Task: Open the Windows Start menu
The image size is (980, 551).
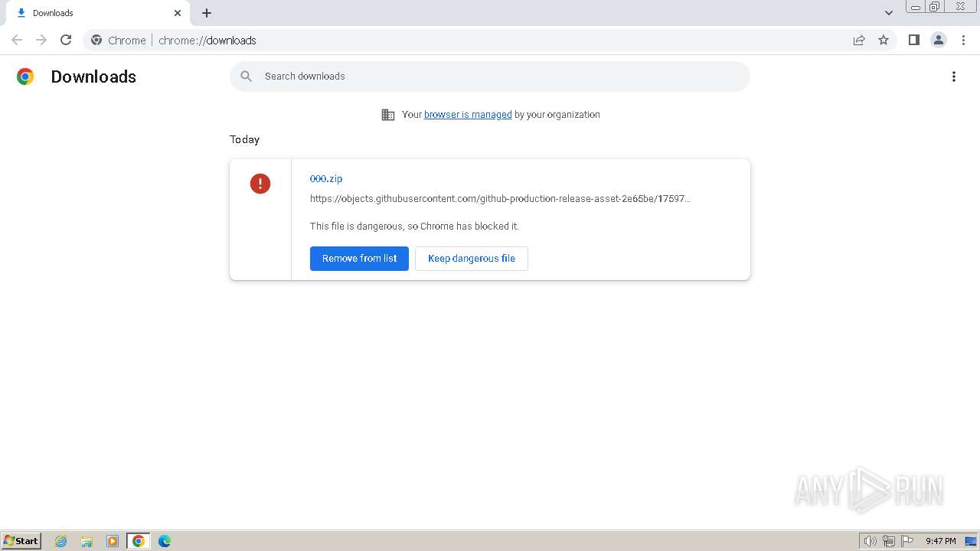Action: point(21,541)
